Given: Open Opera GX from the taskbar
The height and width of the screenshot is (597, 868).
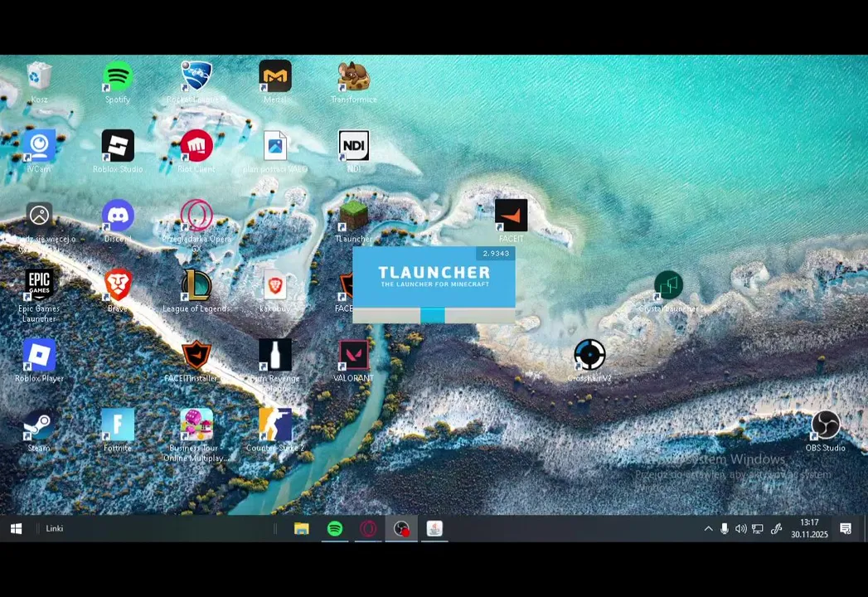Looking at the screenshot, I should click(x=368, y=528).
